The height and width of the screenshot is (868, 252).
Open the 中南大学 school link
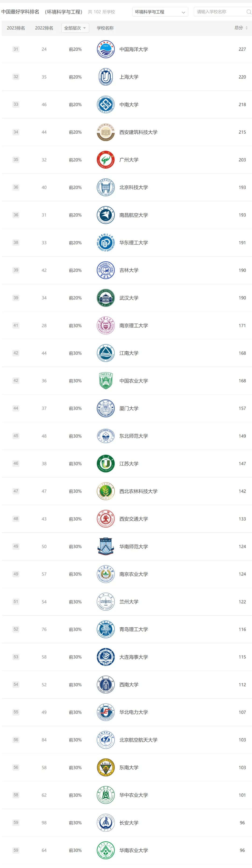tap(129, 104)
